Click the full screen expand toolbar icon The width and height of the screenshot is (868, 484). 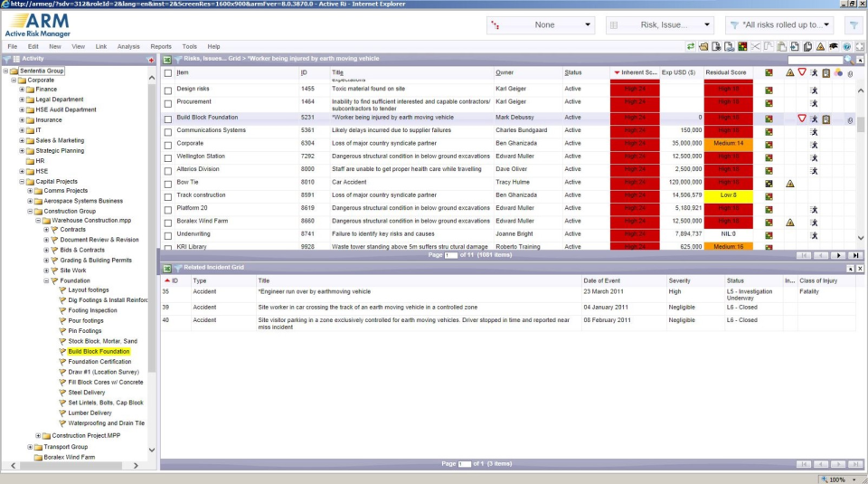[860, 46]
